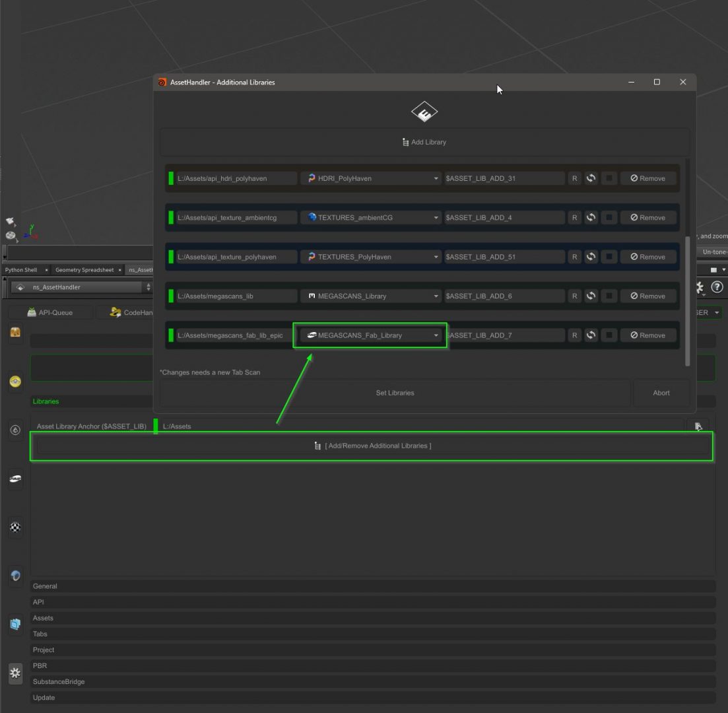Open the HDRI_PolyHaven type dropdown
This screenshot has width=728, height=713.
point(370,178)
